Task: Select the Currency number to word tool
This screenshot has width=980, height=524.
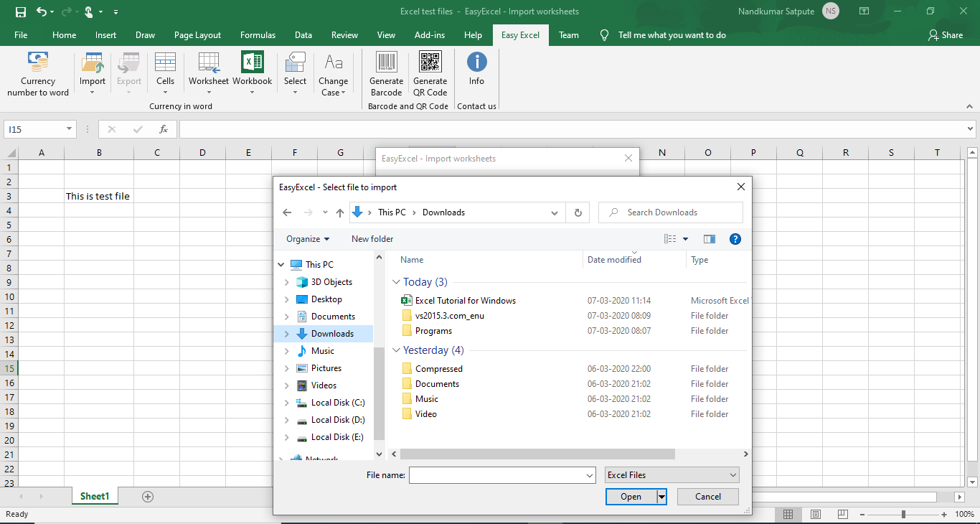Action: tap(37, 72)
